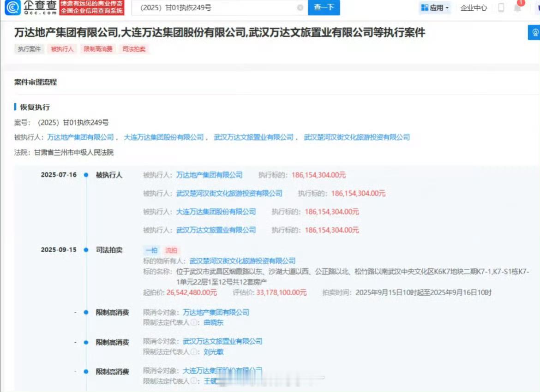Image resolution: width=540 pixels, height=392 pixels.
Task: Select the gray 执行案件 tag under the title
Action: (29, 49)
